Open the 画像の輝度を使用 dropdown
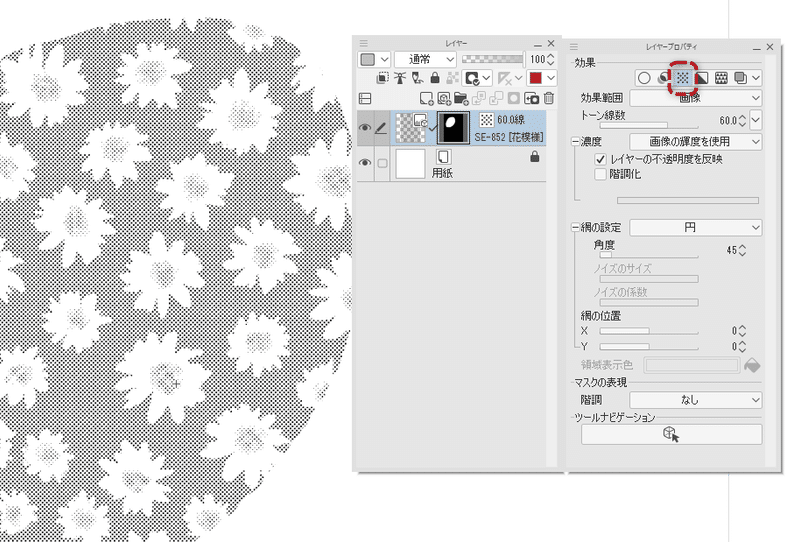Image resolution: width=800 pixels, height=542 pixels. 696,141
